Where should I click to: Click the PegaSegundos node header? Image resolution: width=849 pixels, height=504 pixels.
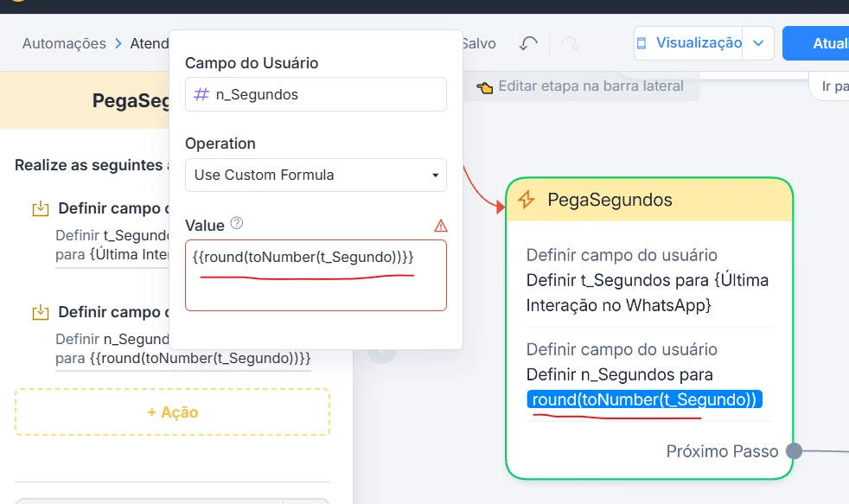[649, 200]
